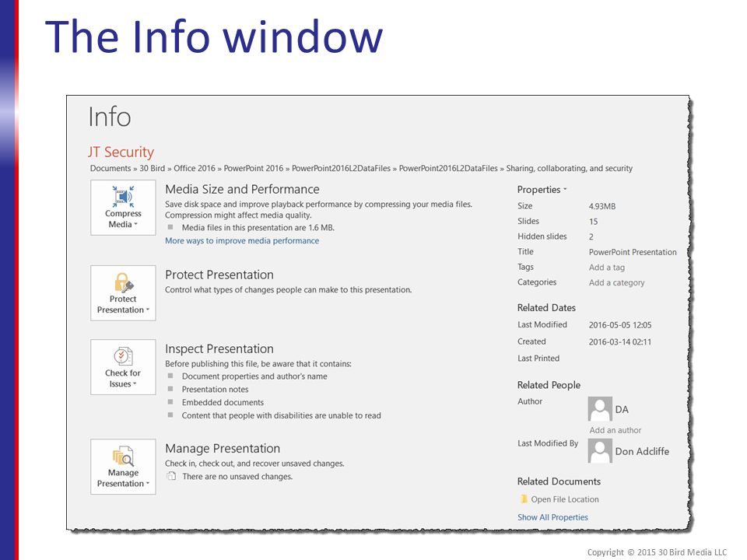Open the Protect Presentation button

123,293
